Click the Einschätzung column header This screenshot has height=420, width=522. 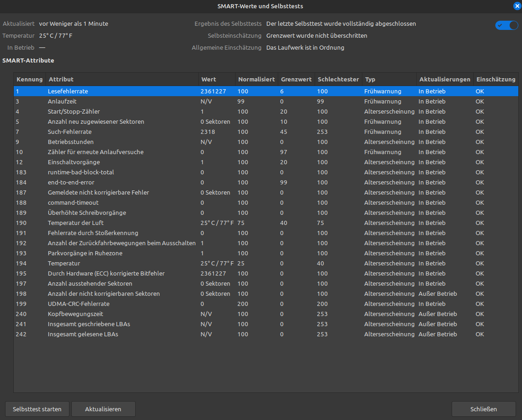pyautogui.click(x=496, y=79)
